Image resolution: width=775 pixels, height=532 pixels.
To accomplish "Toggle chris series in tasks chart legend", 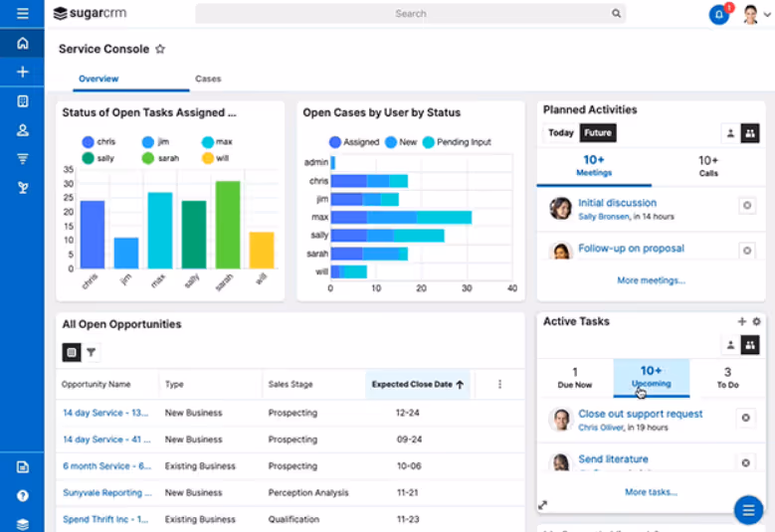I will point(98,142).
